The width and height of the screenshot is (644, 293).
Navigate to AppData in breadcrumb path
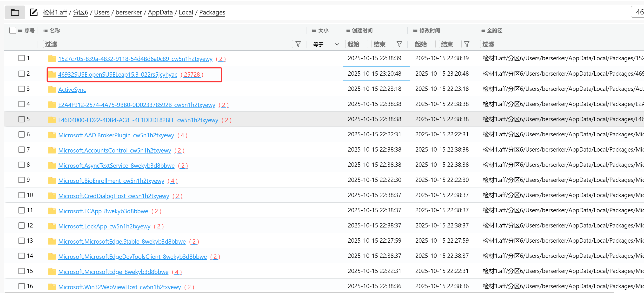(x=160, y=12)
